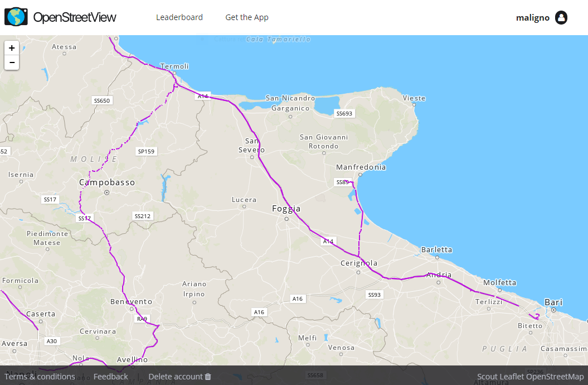Click the Bitetto town label
The image size is (588, 385).
[x=530, y=326]
